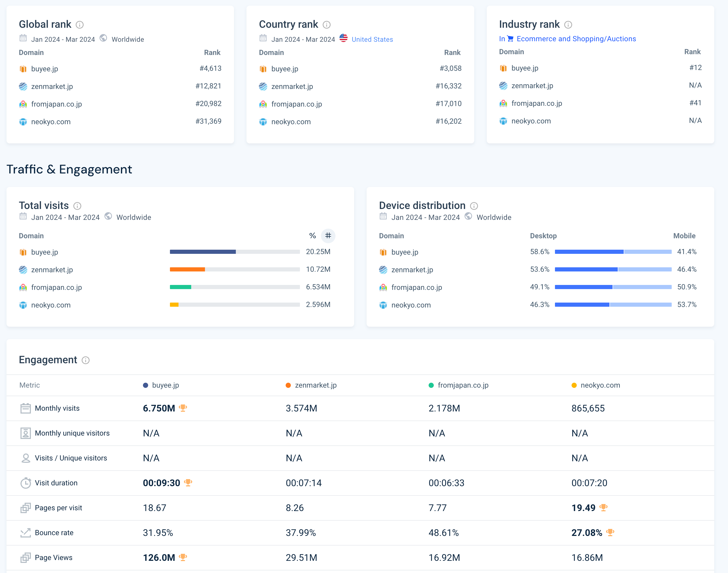
Task: Click the Total visits info icon
Action: [77, 206]
